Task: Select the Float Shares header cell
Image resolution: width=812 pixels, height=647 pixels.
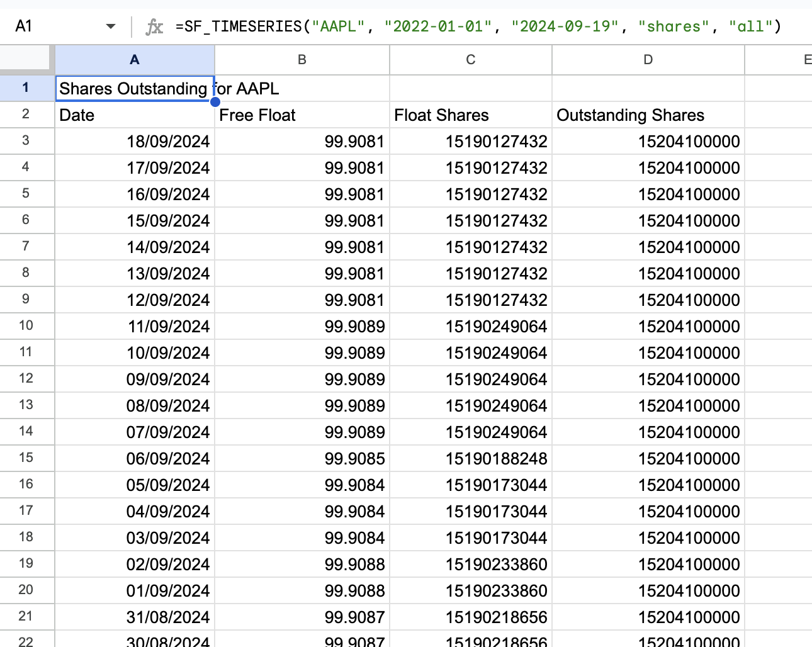Action: pos(471,115)
